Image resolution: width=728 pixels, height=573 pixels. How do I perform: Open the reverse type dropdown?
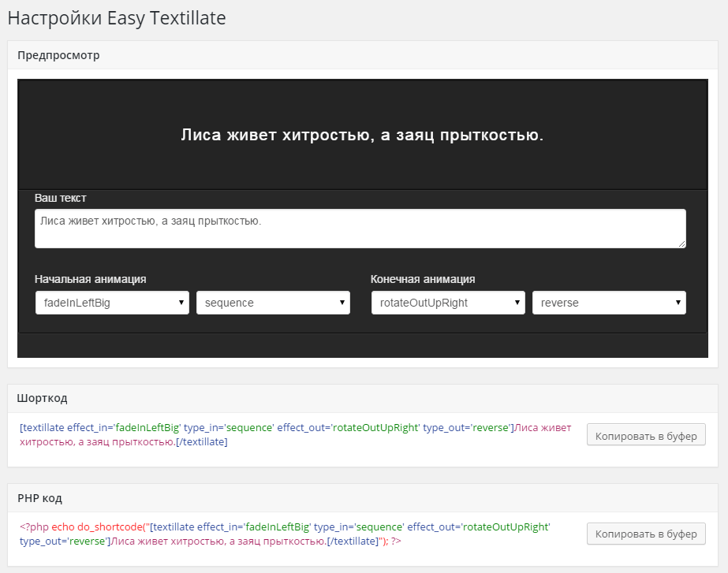tap(609, 303)
